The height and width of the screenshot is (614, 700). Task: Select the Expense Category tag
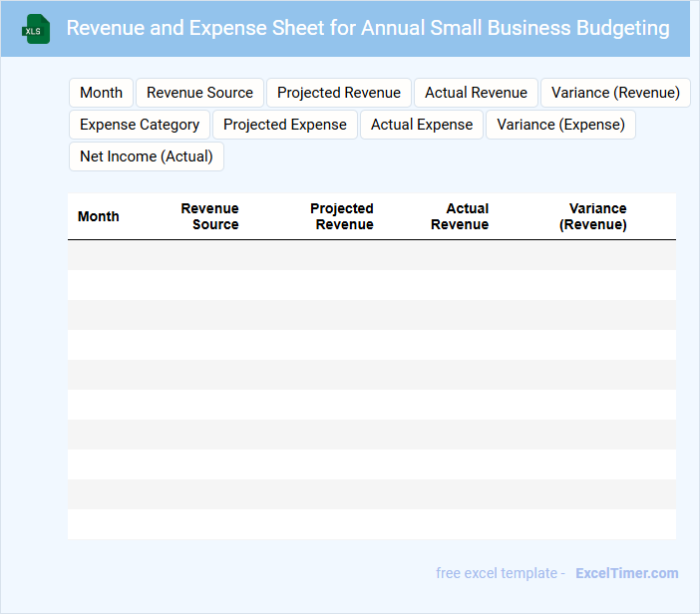click(x=140, y=125)
